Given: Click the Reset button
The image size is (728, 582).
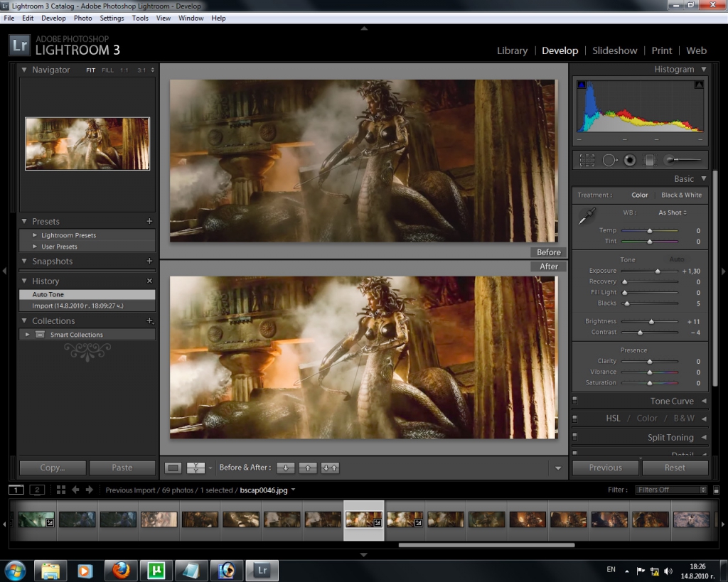Looking at the screenshot, I should (x=675, y=468).
